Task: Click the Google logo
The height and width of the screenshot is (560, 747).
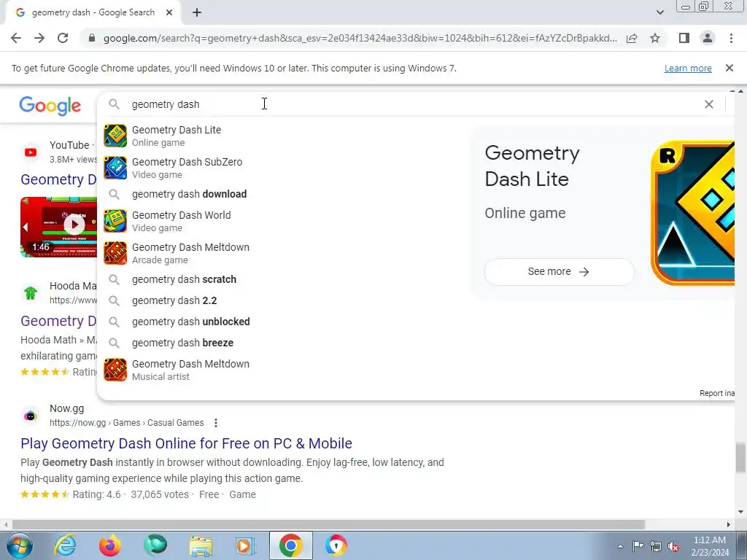Action: click(50, 106)
